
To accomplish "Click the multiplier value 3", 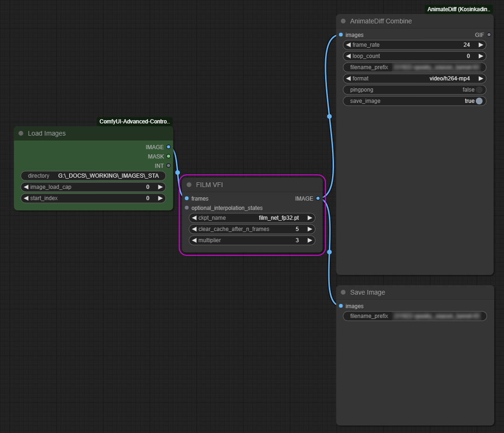I will tap(297, 240).
